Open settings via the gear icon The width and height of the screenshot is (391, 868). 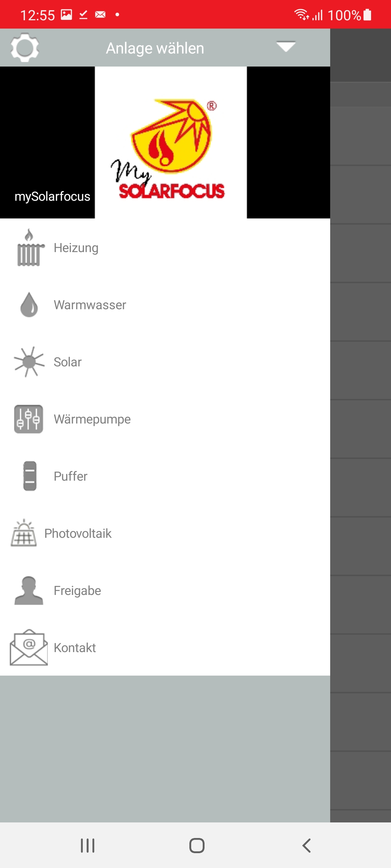click(x=25, y=48)
